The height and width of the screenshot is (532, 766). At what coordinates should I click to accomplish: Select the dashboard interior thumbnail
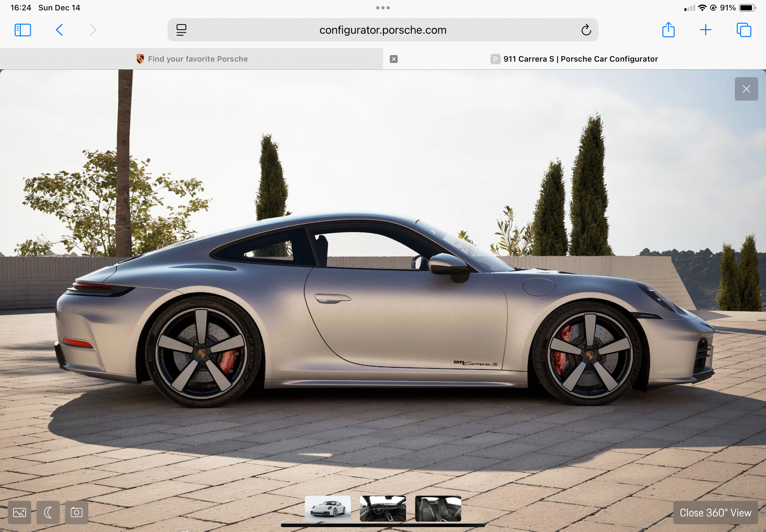[383, 509]
